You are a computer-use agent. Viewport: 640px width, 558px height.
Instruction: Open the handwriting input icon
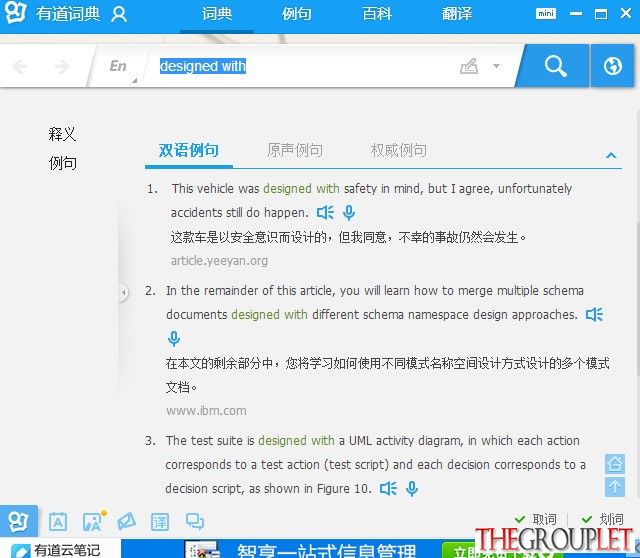(x=469, y=66)
